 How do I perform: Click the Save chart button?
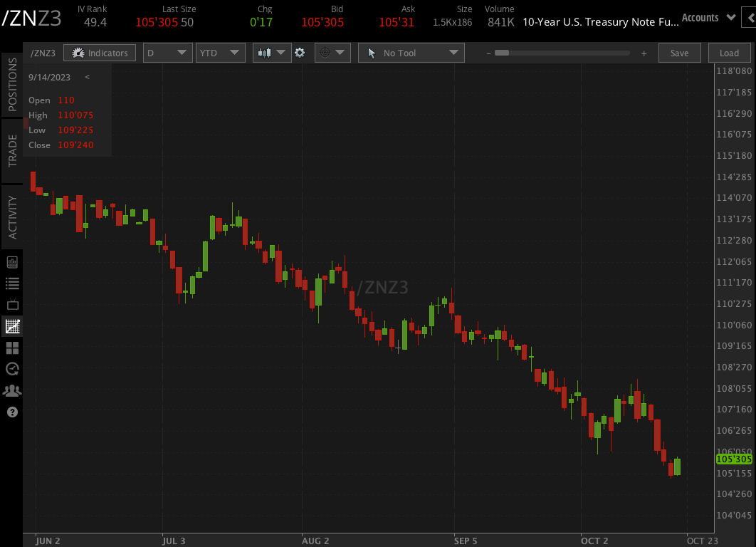[679, 53]
